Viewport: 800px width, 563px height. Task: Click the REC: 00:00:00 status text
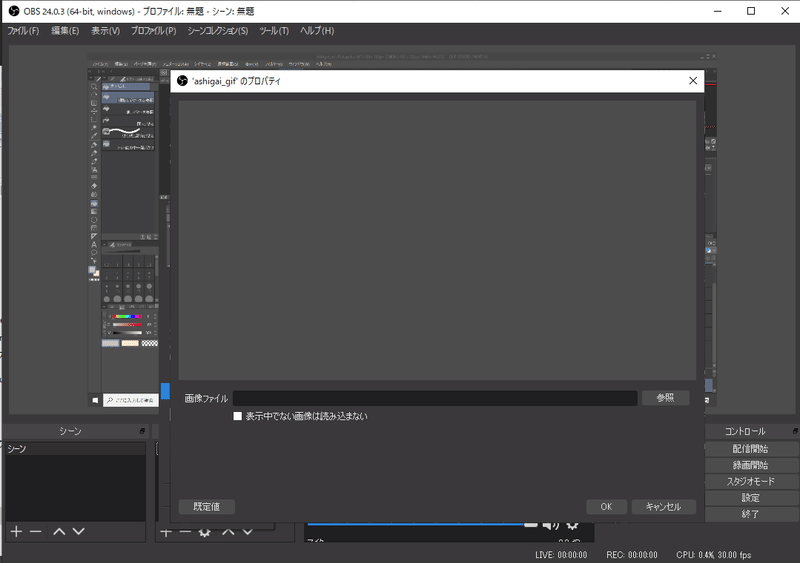tap(632, 555)
